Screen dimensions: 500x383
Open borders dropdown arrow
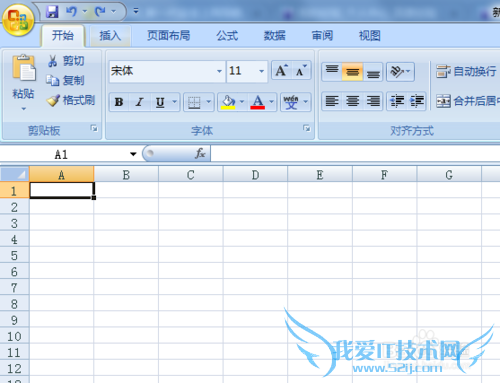pos(209,101)
